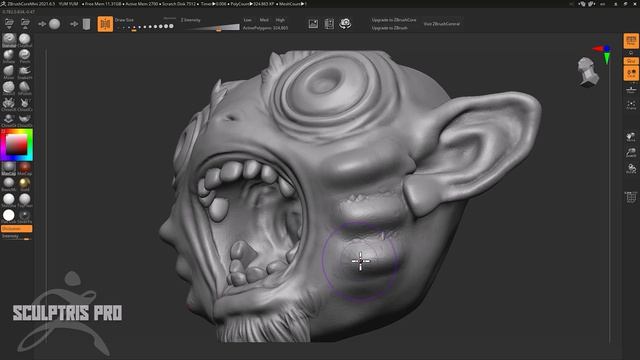This screenshot has height=360, width=640.
Task: Select the bottom-left Chisel brush icon
Action: tap(9, 120)
